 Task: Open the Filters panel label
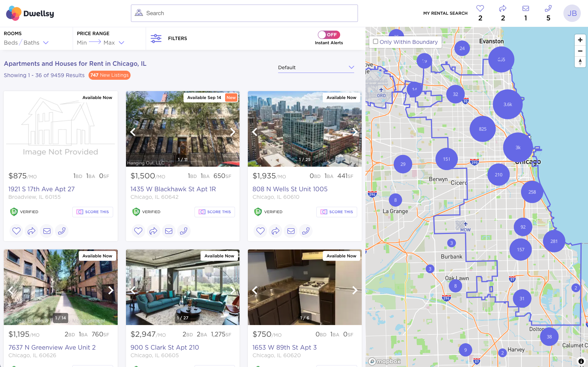click(177, 38)
